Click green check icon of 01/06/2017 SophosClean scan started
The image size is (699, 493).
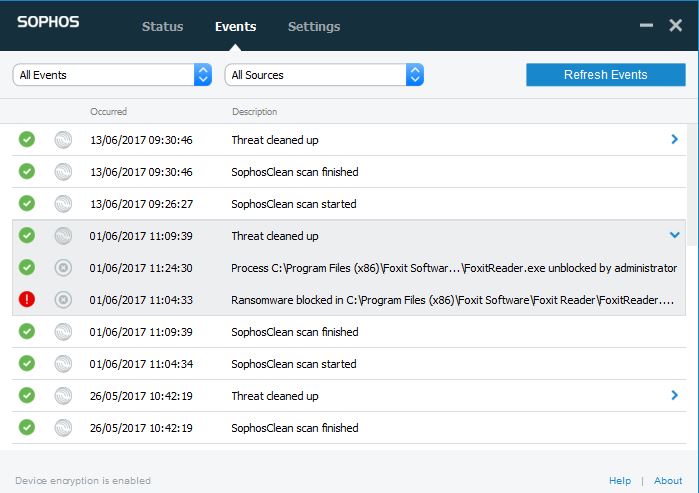click(x=27, y=363)
